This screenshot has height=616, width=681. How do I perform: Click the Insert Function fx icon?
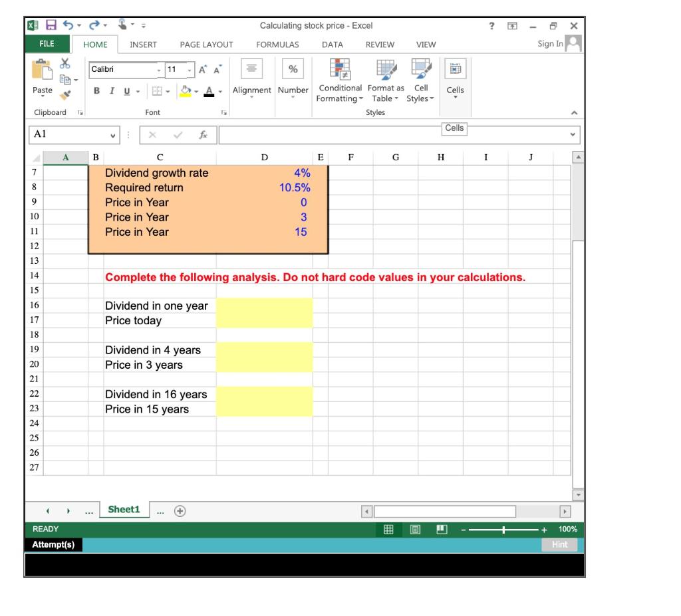tap(203, 135)
